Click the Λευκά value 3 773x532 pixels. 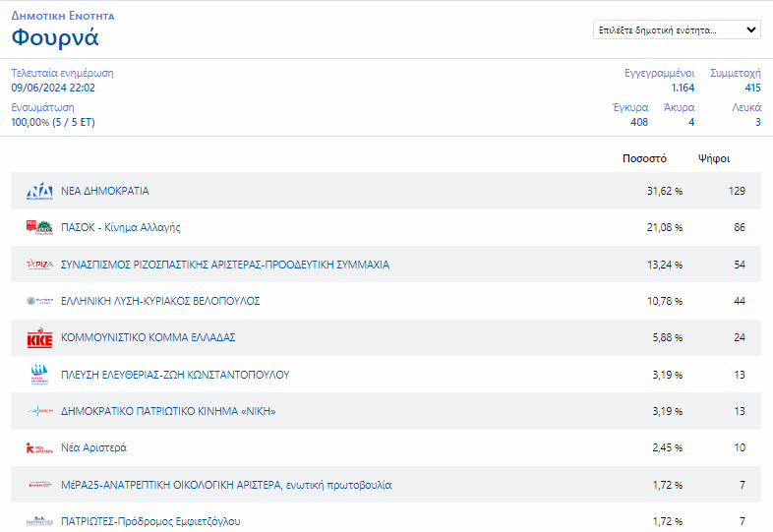[x=758, y=122]
